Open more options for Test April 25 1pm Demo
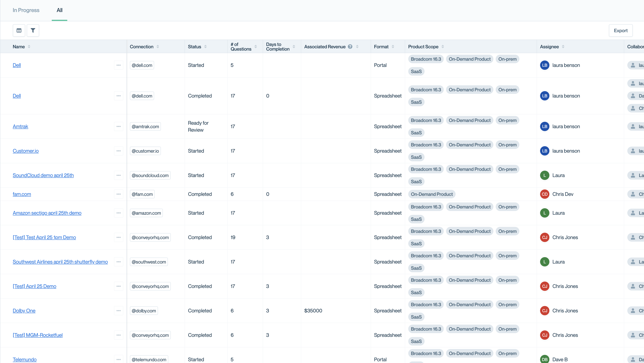This screenshot has width=644, height=363. click(118, 238)
